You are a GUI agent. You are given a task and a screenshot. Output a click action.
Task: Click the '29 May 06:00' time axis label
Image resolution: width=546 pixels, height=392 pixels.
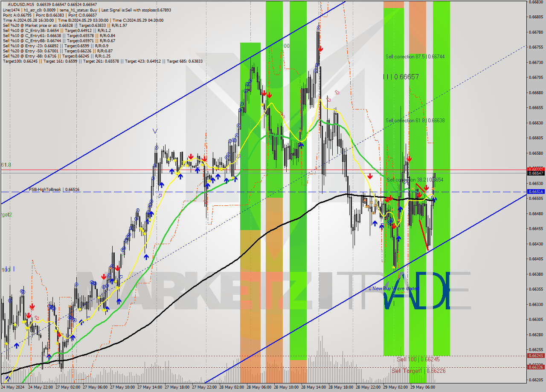click(424, 387)
